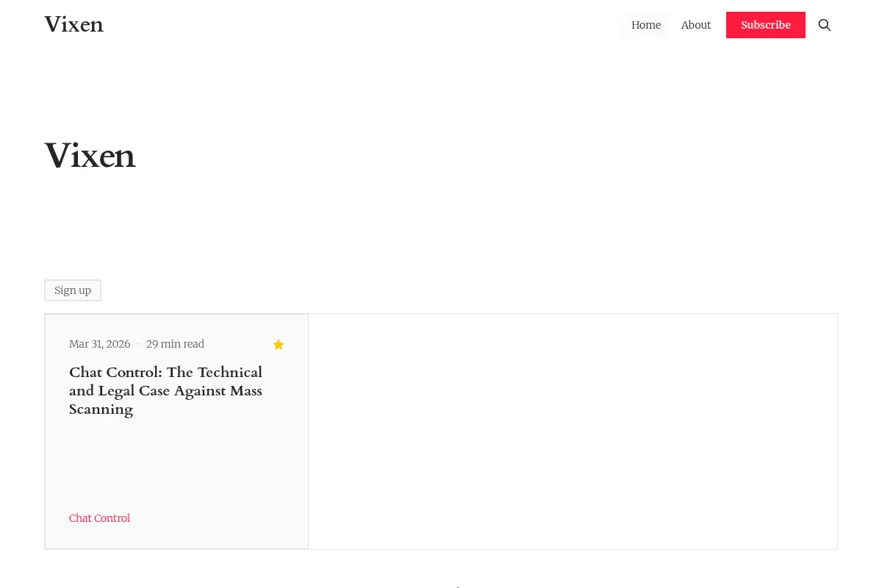Click the 29 min read label
The height and width of the screenshot is (588, 882).
pyautogui.click(x=175, y=344)
